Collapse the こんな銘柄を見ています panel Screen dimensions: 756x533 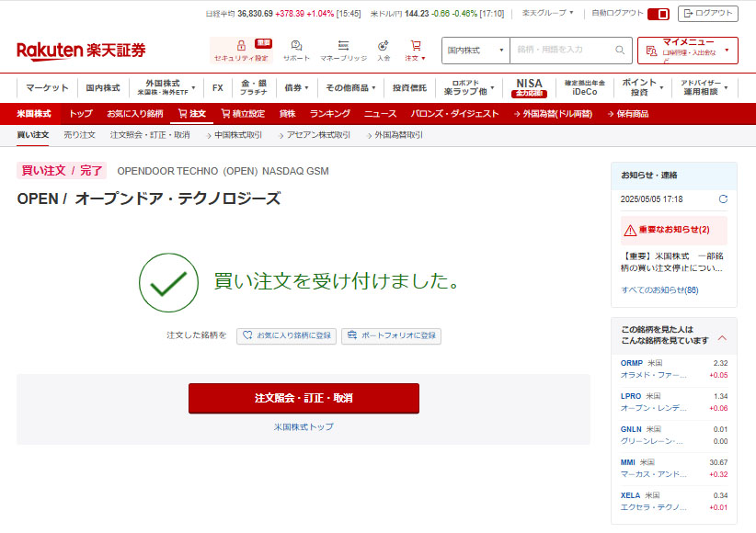coord(722,337)
